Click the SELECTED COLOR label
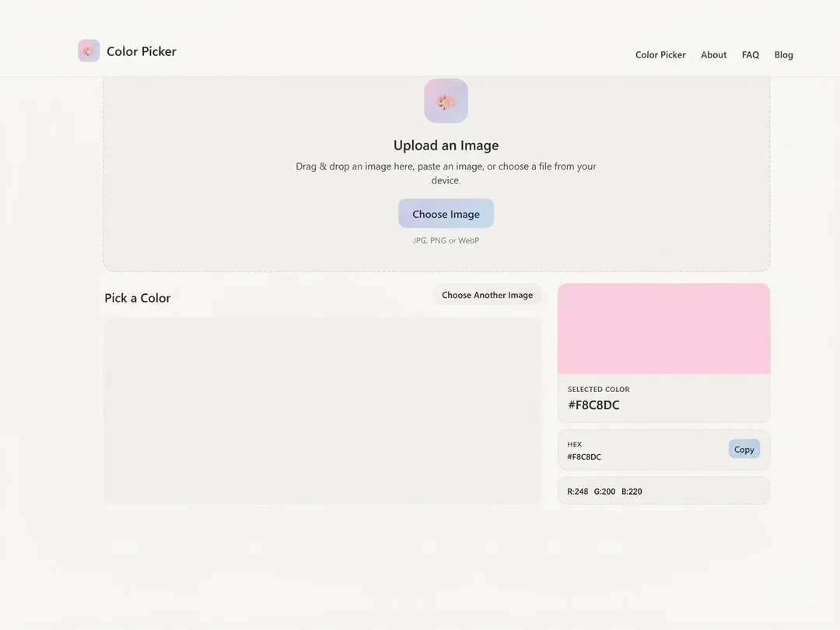The height and width of the screenshot is (630, 840). 598,390
